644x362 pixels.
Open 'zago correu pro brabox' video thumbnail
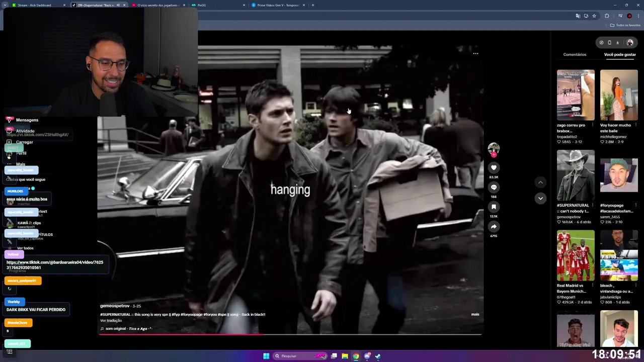576,95
